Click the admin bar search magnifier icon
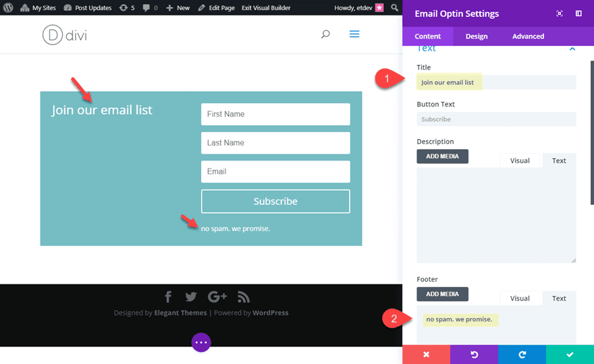The image size is (594, 364). (394, 7)
